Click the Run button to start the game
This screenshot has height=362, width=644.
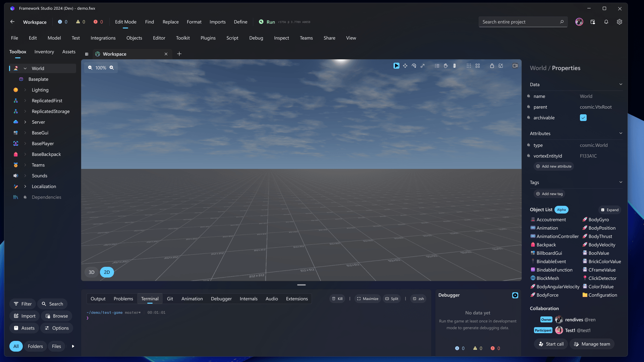tap(267, 22)
